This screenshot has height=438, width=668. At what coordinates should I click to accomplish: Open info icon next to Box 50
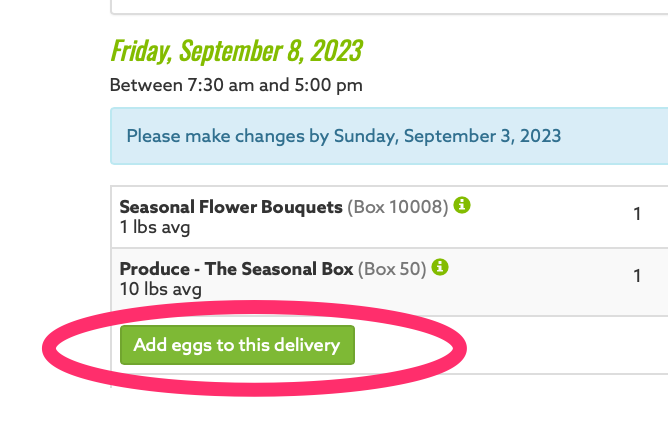(x=441, y=268)
